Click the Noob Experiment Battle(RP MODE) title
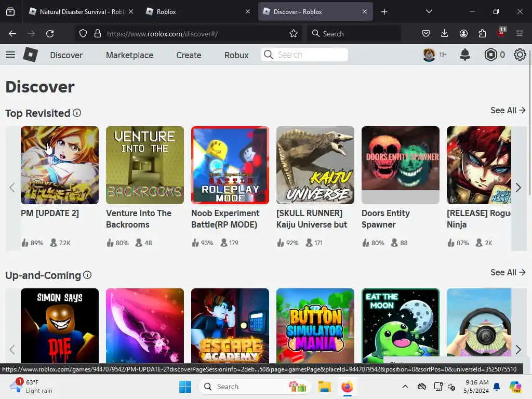This screenshot has height=399, width=532. (x=225, y=219)
